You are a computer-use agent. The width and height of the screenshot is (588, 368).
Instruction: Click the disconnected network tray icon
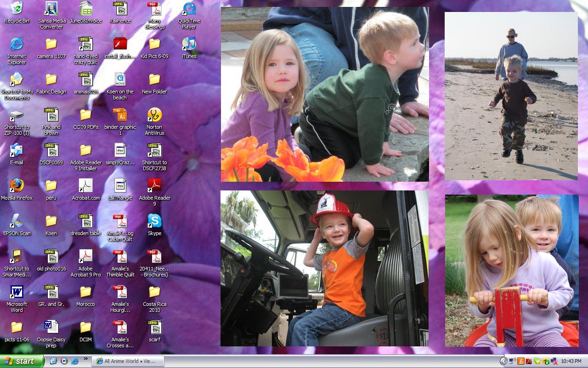click(554, 361)
